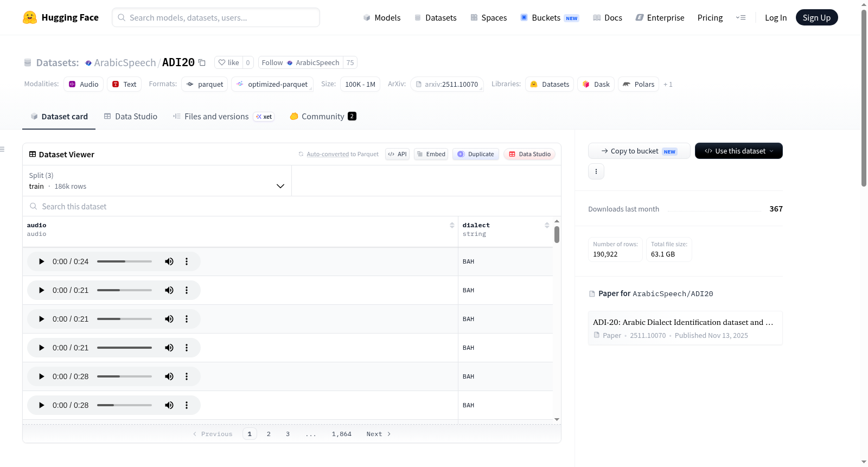Adjust the fourth audio row's seek slider
This screenshot has width=868, height=467.
[x=124, y=348]
